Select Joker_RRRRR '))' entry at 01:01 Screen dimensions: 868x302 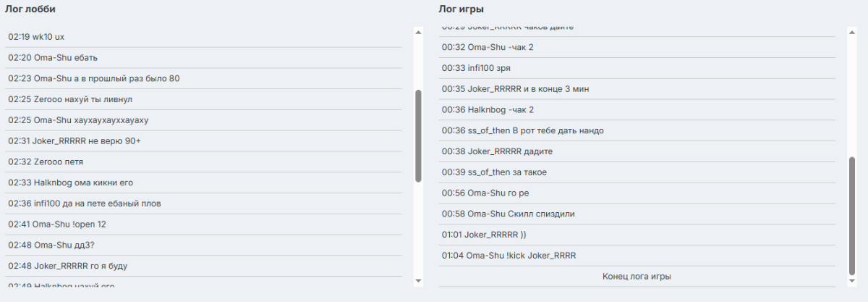[x=637, y=235]
